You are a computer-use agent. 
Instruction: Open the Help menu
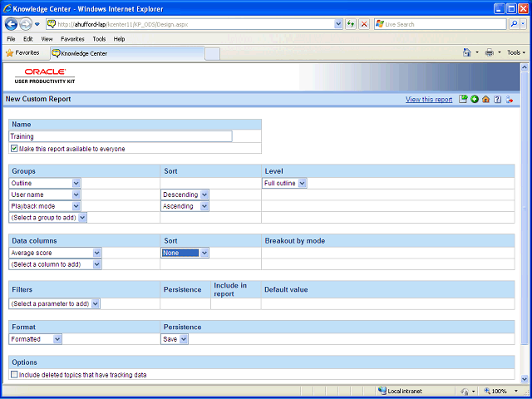(x=119, y=39)
